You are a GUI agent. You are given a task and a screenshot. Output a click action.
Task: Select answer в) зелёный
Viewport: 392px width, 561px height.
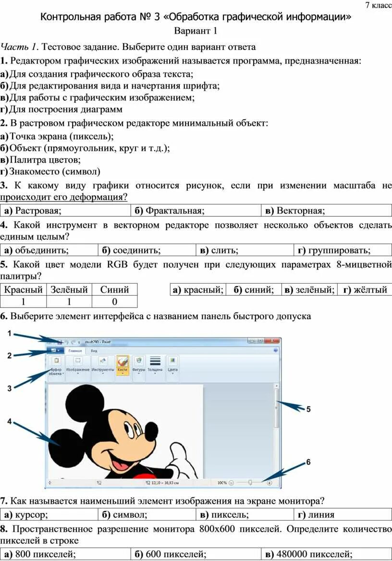pyautogui.click(x=310, y=289)
